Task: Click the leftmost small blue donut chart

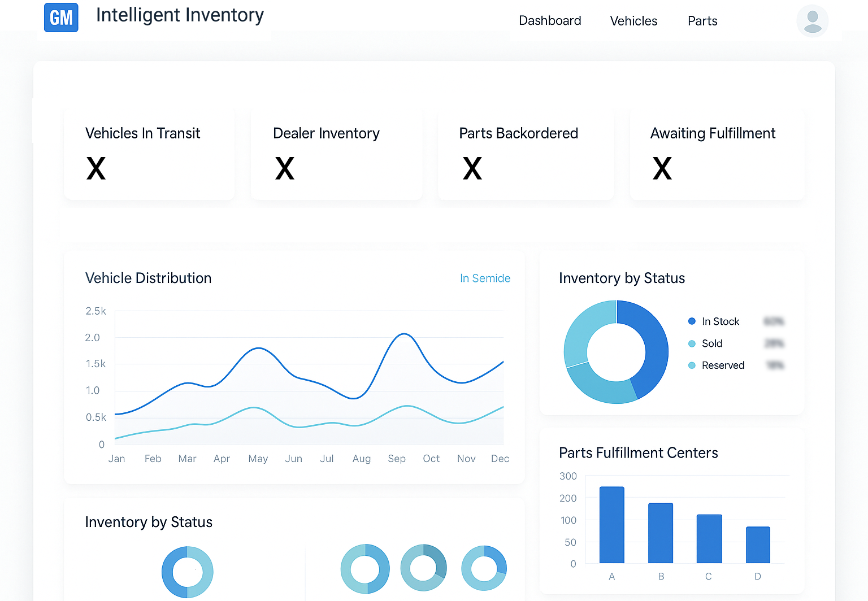Action: coord(187,572)
